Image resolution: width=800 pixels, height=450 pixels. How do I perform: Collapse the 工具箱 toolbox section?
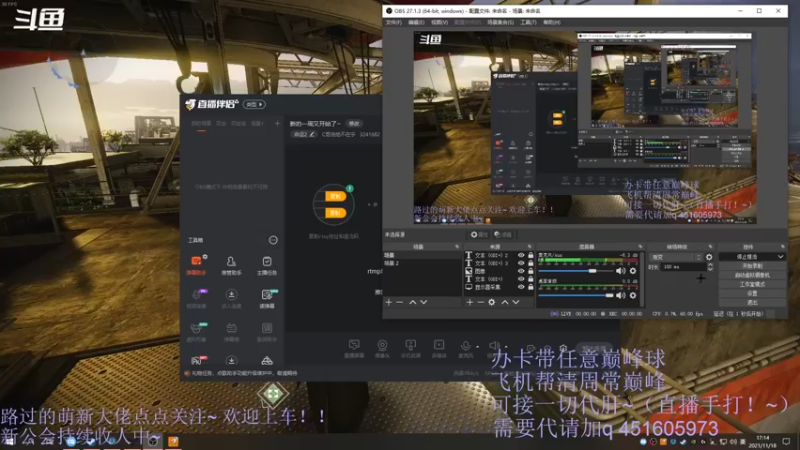point(273,240)
